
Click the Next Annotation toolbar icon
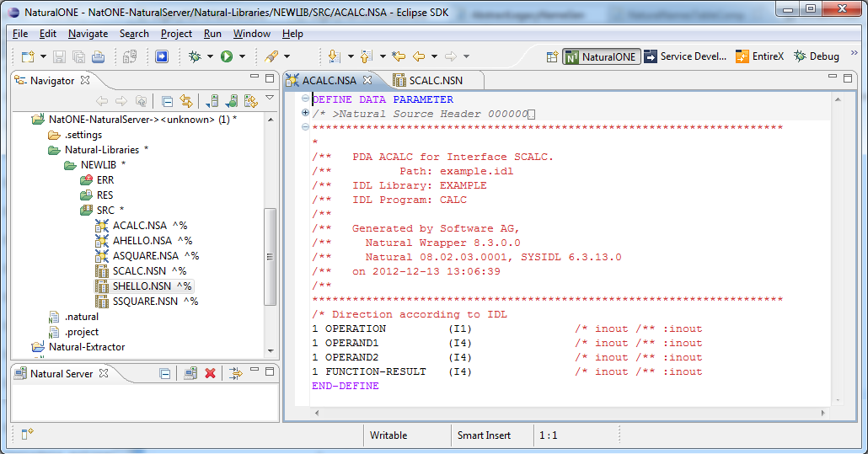334,56
